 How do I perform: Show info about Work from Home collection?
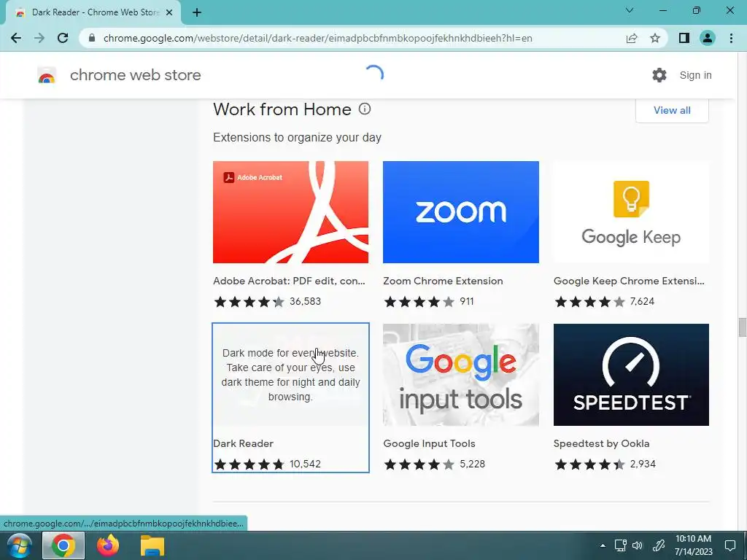click(365, 109)
